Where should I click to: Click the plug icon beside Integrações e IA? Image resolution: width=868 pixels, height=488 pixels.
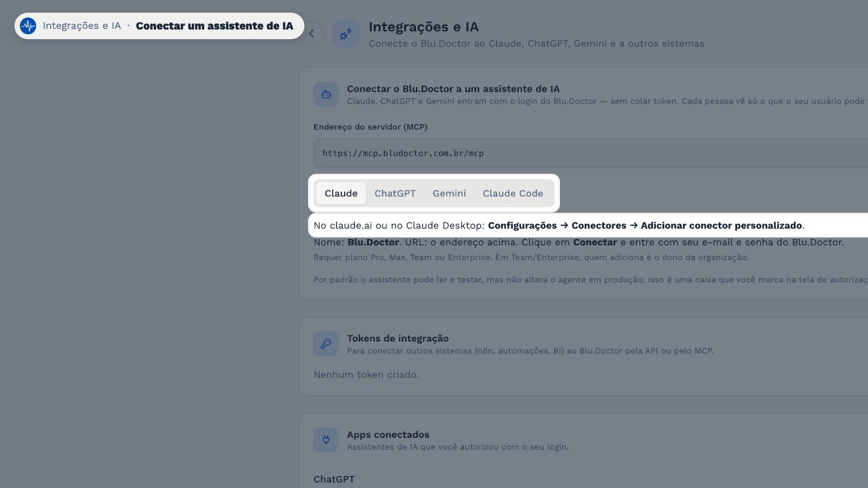point(346,34)
